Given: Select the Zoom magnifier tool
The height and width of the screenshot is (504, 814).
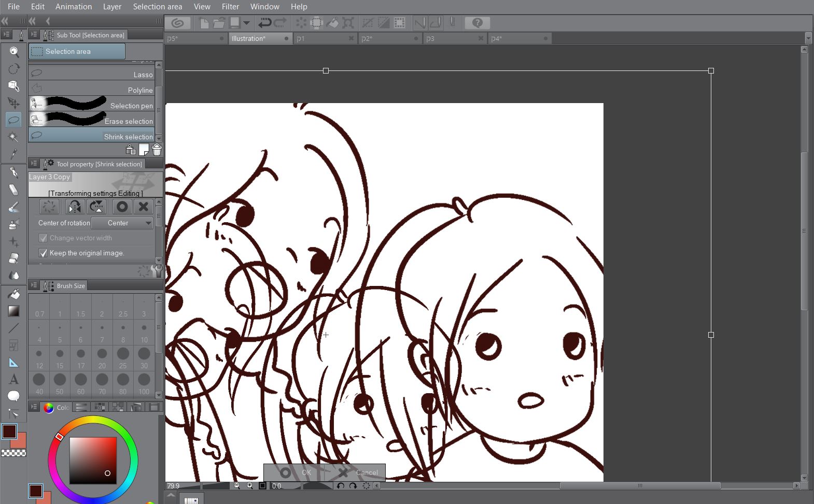Looking at the screenshot, I should [x=14, y=52].
